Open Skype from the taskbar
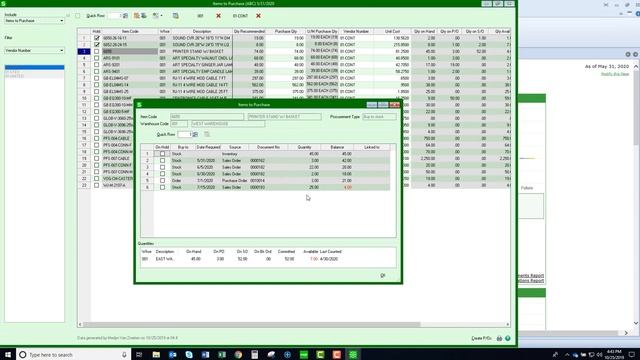 [189, 355]
